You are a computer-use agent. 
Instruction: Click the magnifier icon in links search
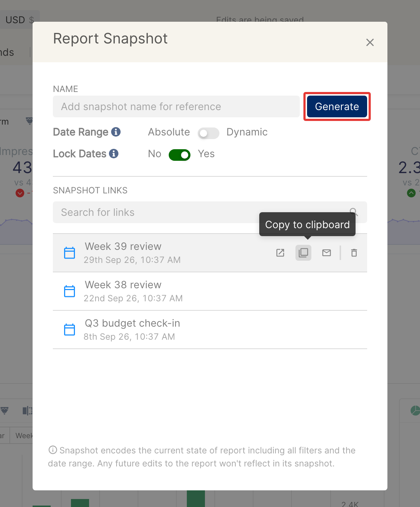[354, 212]
